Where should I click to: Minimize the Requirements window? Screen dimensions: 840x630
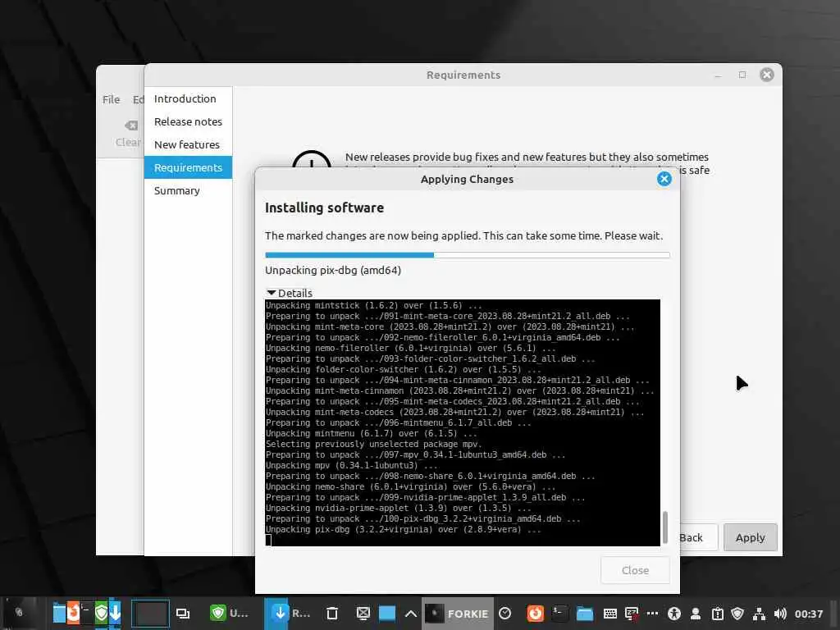pyautogui.click(x=718, y=75)
